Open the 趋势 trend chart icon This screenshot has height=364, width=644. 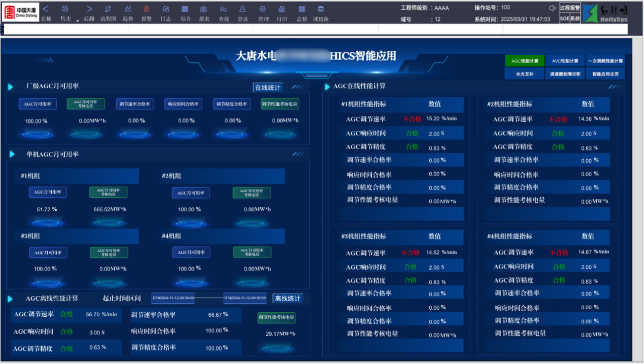128,9
